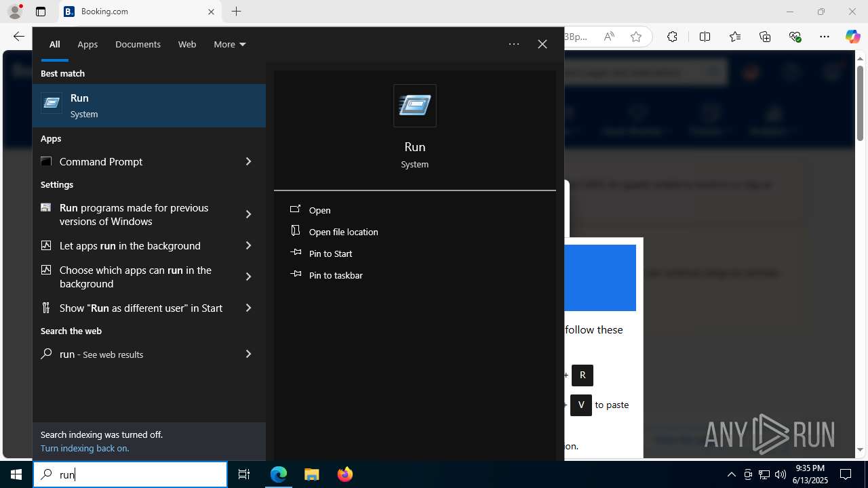Switch to the Documents search tab
Viewport: 868px width, 488px height.
coord(138,44)
